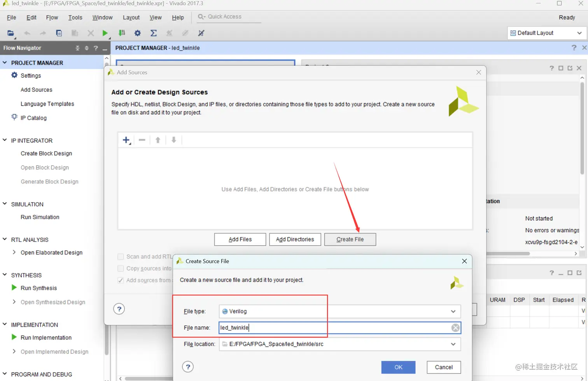Open the File menu
The width and height of the screenshot is (588, 381).
[12, 17]
